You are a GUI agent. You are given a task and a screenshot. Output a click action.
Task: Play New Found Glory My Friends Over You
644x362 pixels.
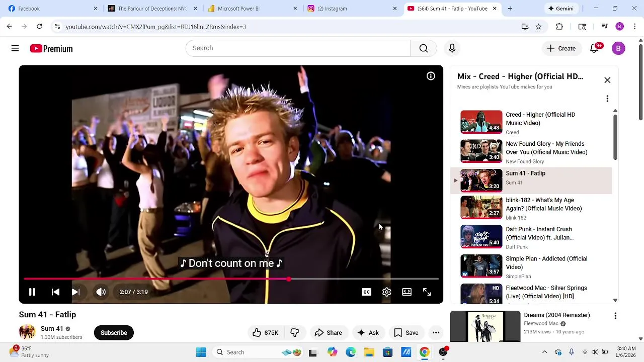(x=531, y=152)
